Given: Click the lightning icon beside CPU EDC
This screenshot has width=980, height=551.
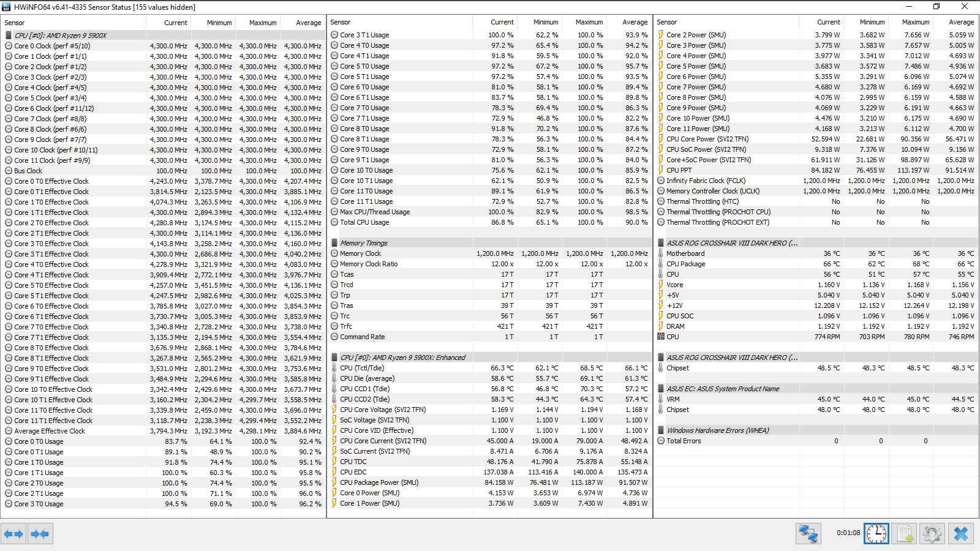Looking at the screenshot, I should click(334, 472).
